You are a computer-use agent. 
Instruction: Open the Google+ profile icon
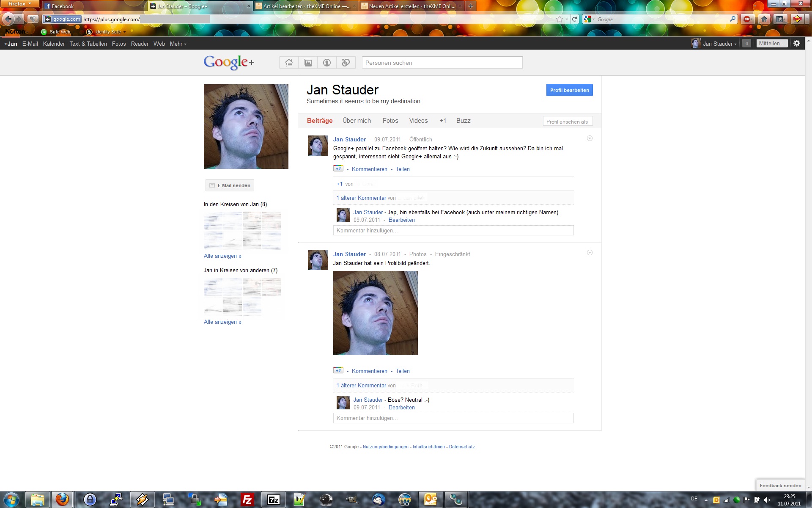click(327, 63)
